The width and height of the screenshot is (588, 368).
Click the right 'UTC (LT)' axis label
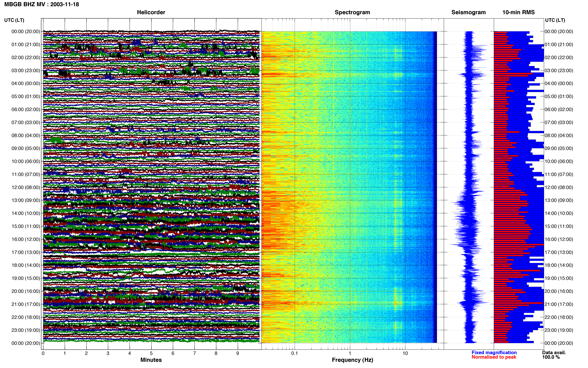click(x=555, y=20)
